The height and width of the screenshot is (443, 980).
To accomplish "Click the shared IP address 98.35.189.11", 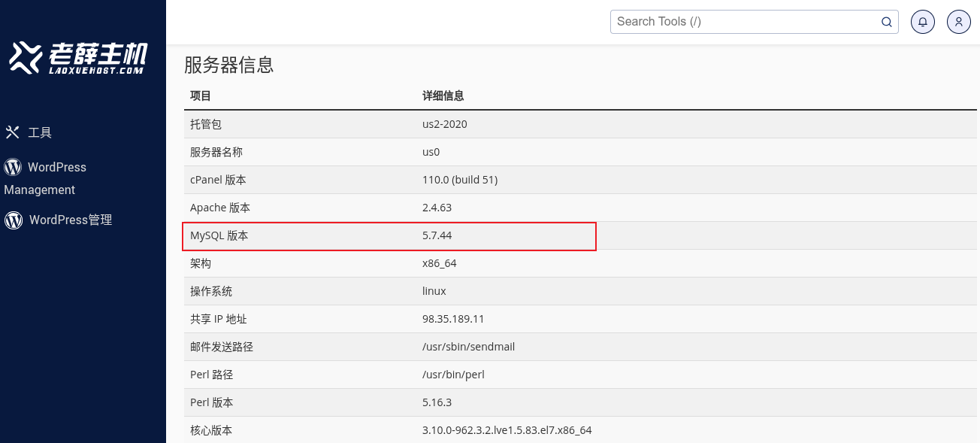I will 453,319.
